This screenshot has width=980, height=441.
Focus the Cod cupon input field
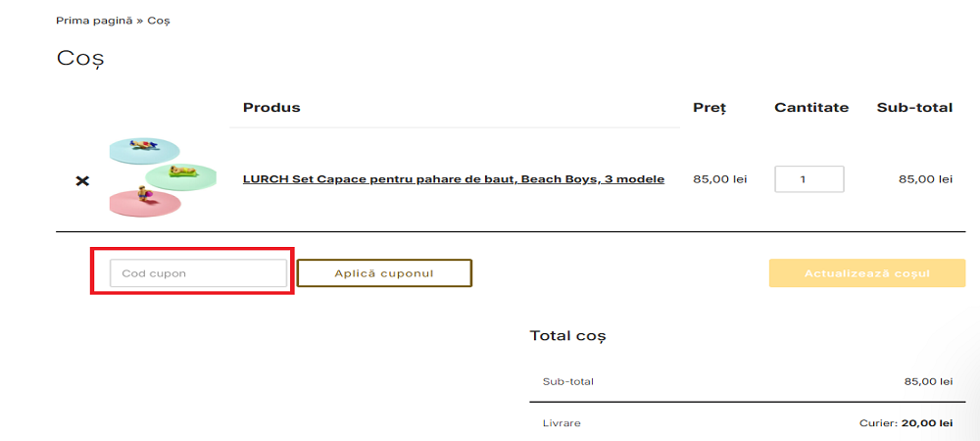[x=198, y=273]
